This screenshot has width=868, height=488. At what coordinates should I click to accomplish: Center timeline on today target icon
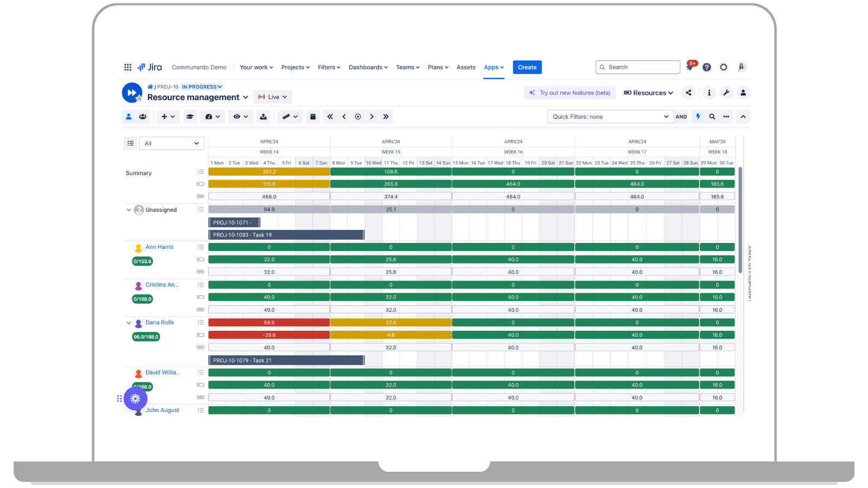(x=358, y=117)
